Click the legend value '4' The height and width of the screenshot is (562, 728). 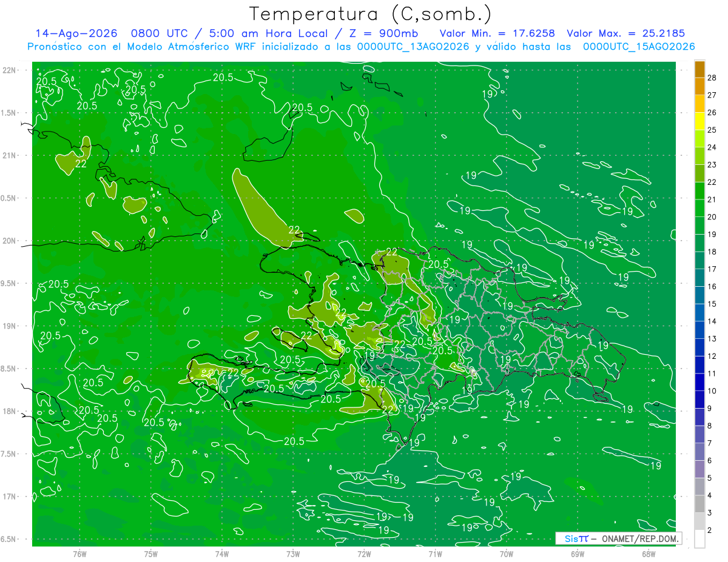tap(710, 496)
